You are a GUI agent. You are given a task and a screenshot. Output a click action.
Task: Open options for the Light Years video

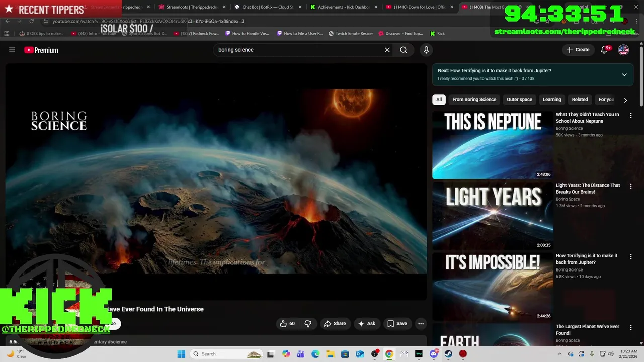tap(630, 186)
